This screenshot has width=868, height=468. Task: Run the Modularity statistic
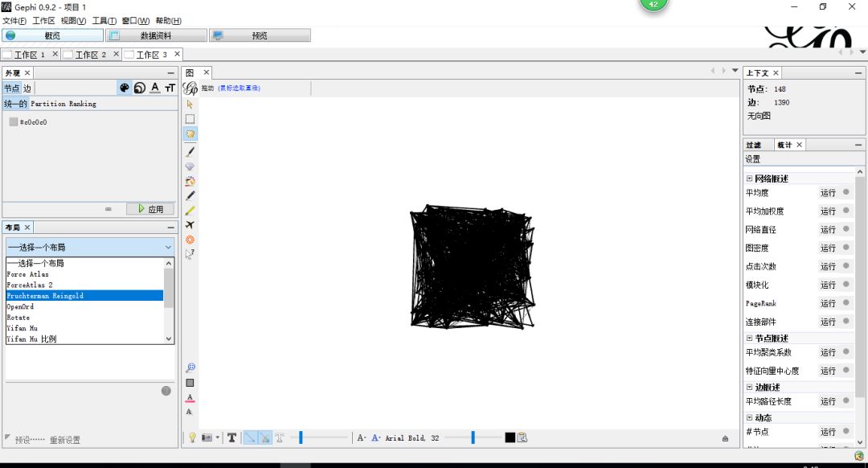click(828, 285)
